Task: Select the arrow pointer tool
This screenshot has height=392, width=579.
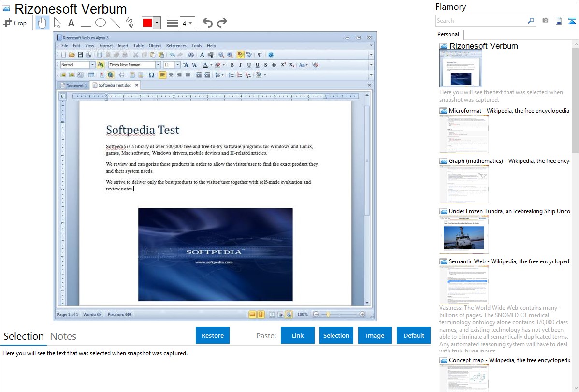Action: tap(57, 23)
